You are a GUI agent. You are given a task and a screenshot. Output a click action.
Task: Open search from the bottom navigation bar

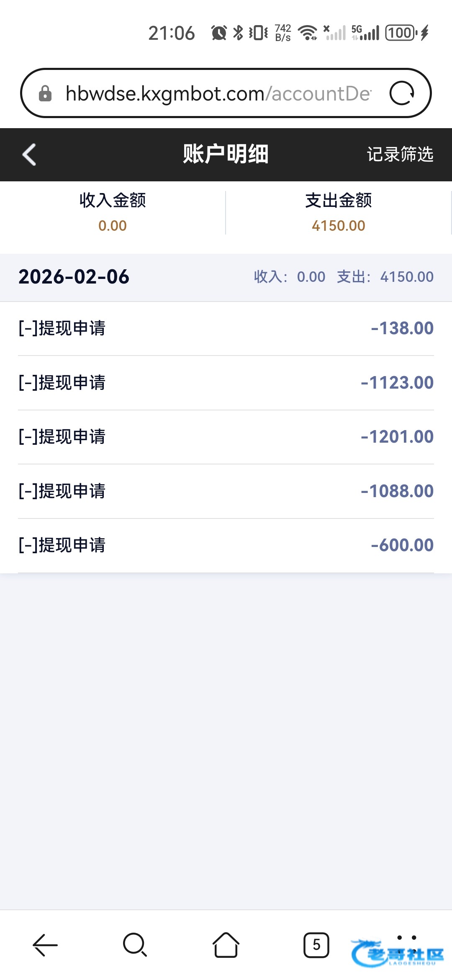[135, 945]
